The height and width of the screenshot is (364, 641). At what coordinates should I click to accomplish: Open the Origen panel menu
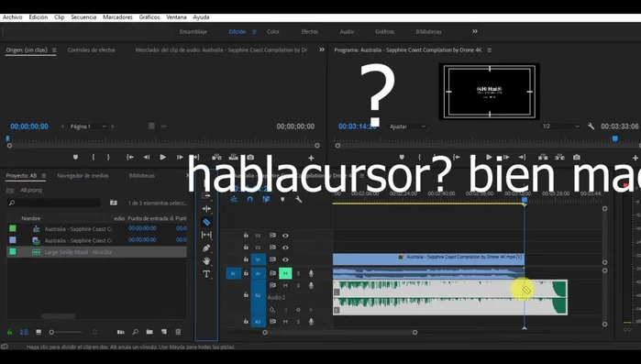pyautogui.click(x=54, y=50)
